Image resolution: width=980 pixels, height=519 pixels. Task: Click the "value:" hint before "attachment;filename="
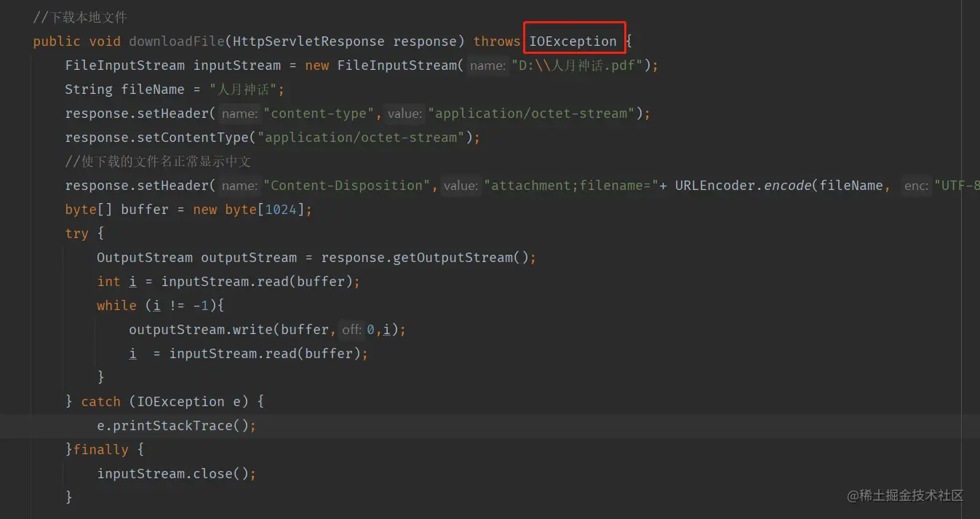click(x=461, y=186)
